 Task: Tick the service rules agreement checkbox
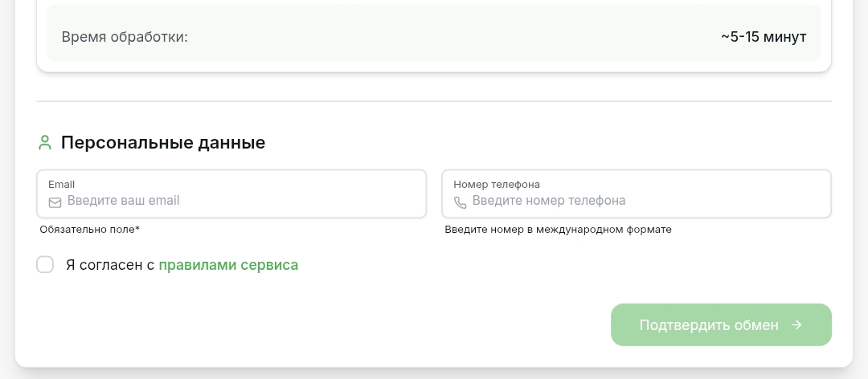coord(45,265)
